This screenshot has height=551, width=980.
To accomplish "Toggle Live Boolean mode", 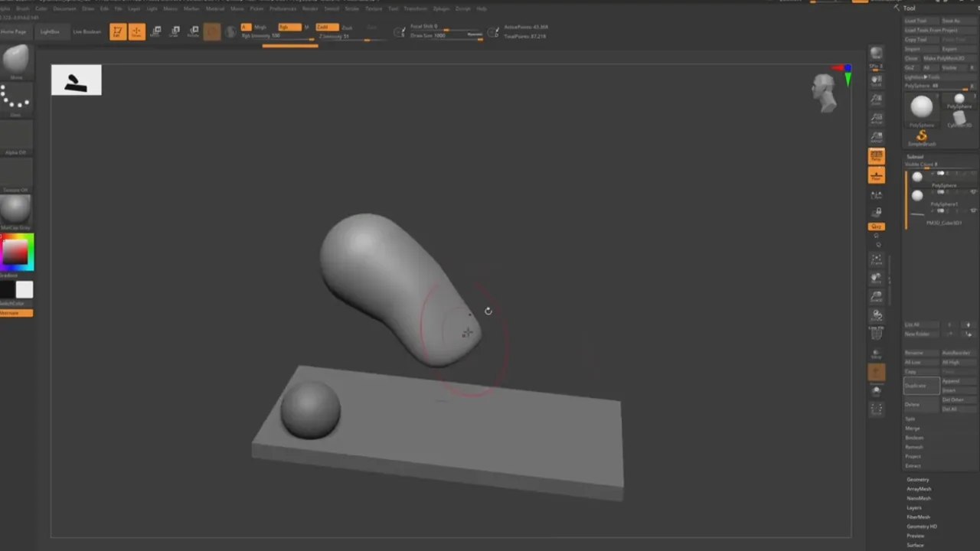I will (86, 31).
